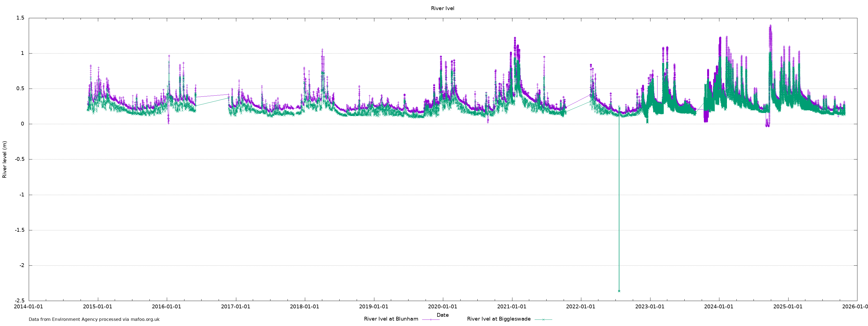Click the 2016-01-01 date tick label

167,307
